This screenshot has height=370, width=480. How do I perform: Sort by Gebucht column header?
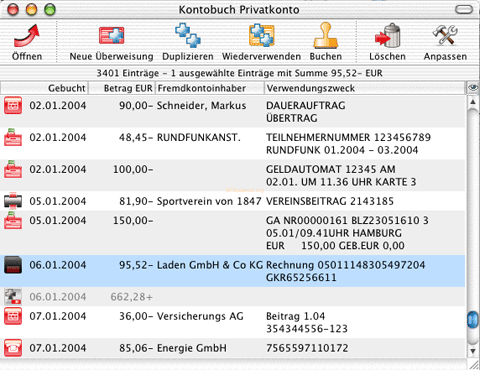pyautogui.click(x=44, y=88)
